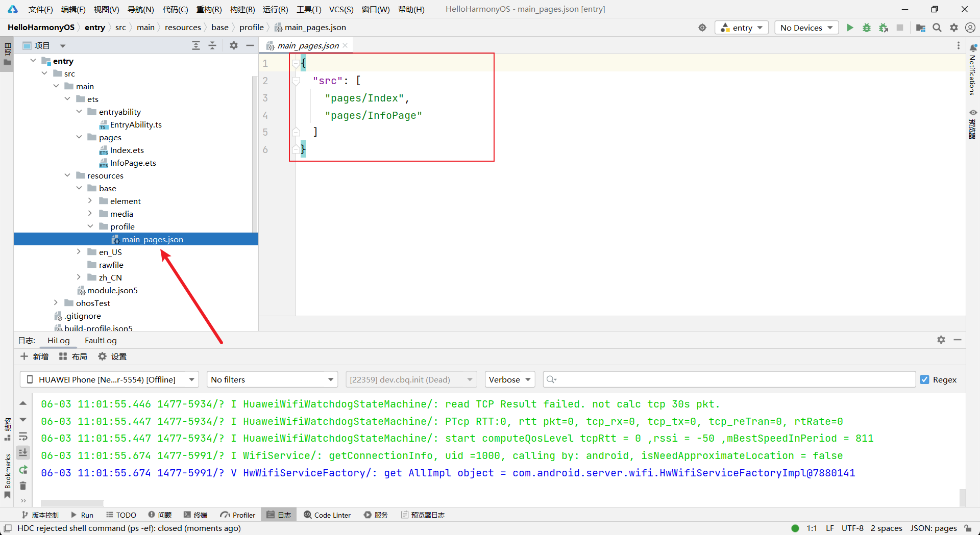
Task: Open the No filters dropdown
Action: coord(273,379)
